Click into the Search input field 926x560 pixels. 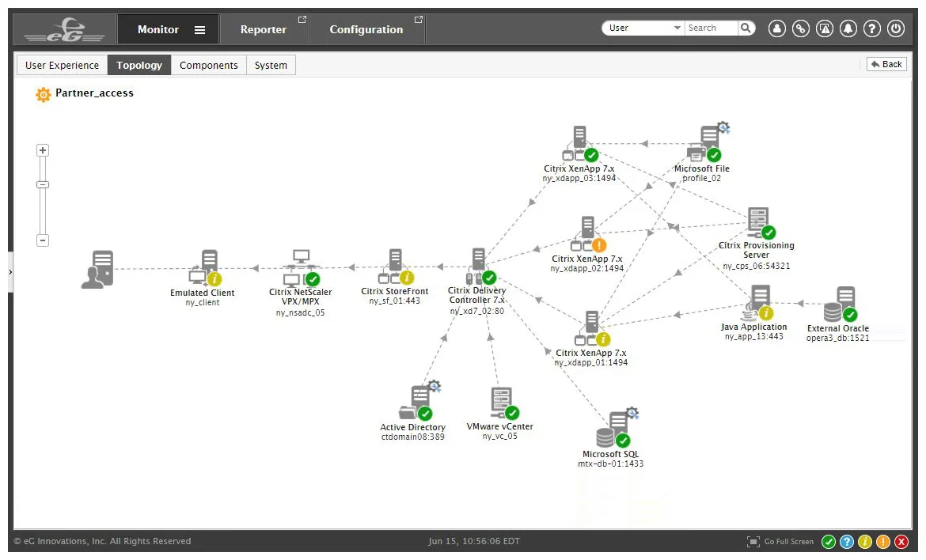(711, 28)
